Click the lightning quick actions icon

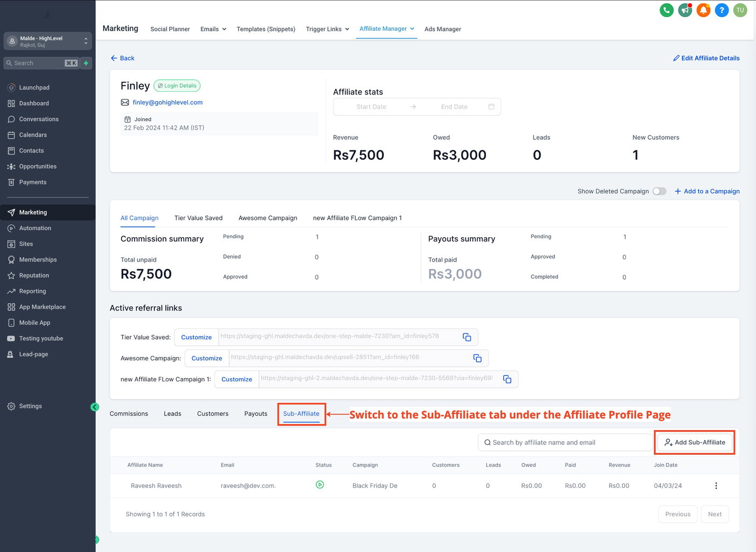point(86,63)
